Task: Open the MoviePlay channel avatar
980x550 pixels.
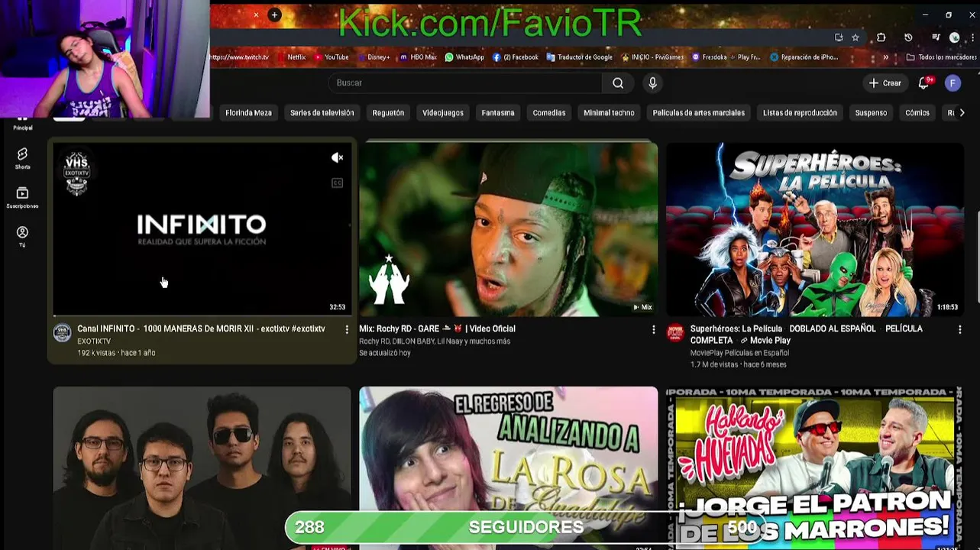Action: coord(675,332)
